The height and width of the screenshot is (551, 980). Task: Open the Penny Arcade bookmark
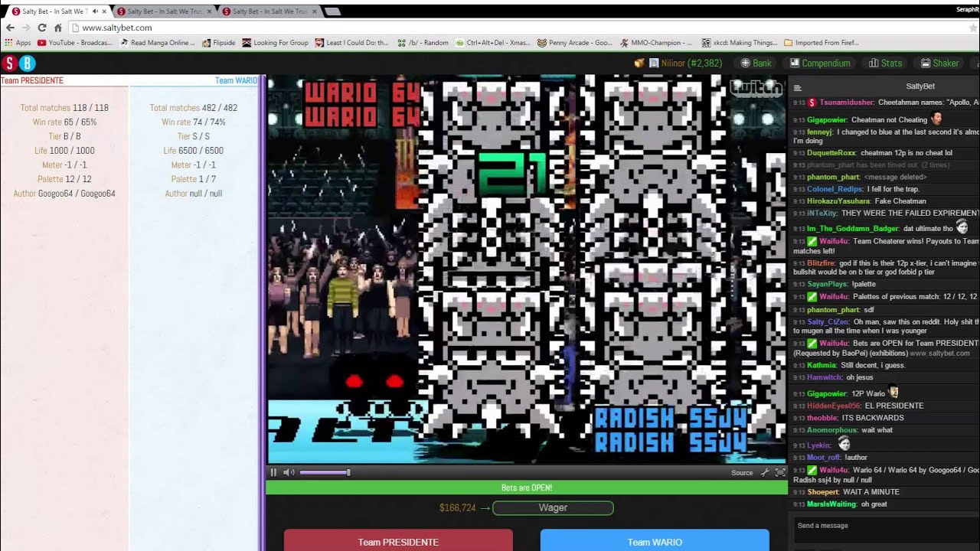[x=575, y=43]
